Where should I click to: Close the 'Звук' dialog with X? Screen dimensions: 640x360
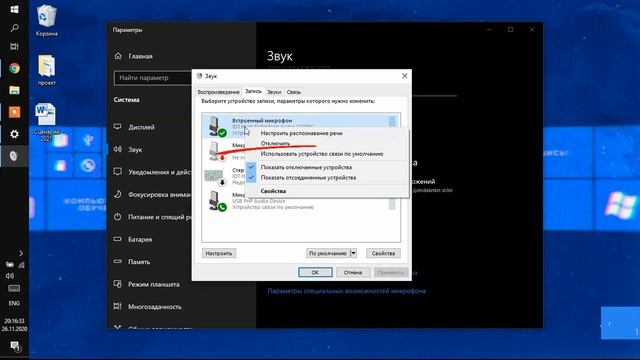coord(404,76)
